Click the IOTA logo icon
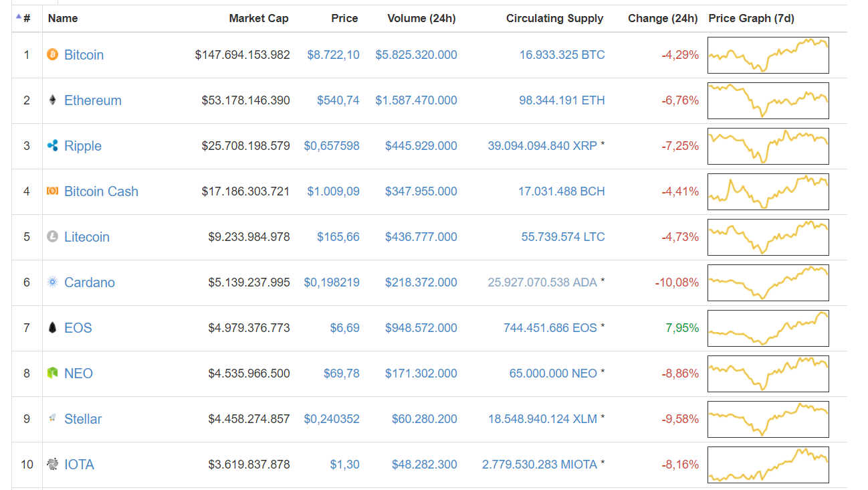The image size is (868, 490). 53,464
